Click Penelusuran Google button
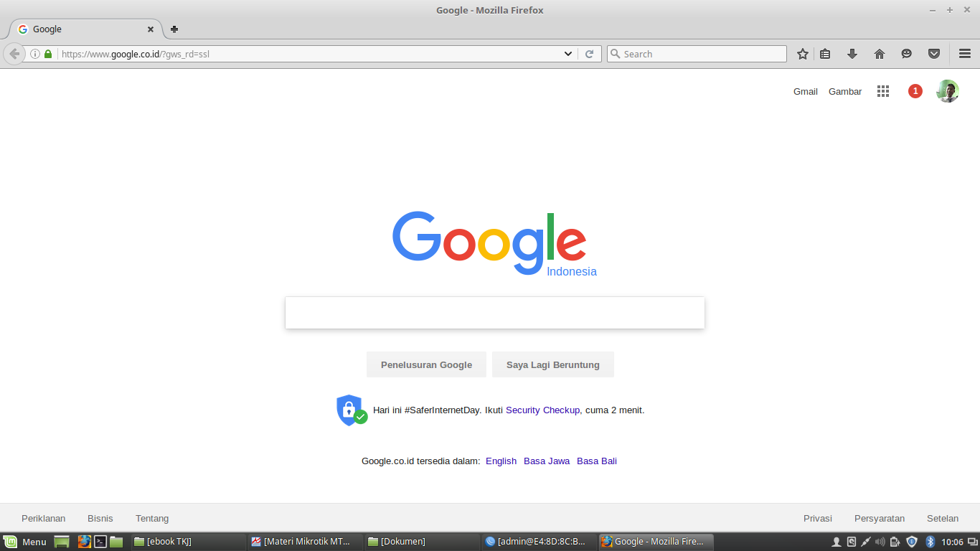Image resolution: width=980 pixels, height=551 pixels. click(x=426, y=364)
